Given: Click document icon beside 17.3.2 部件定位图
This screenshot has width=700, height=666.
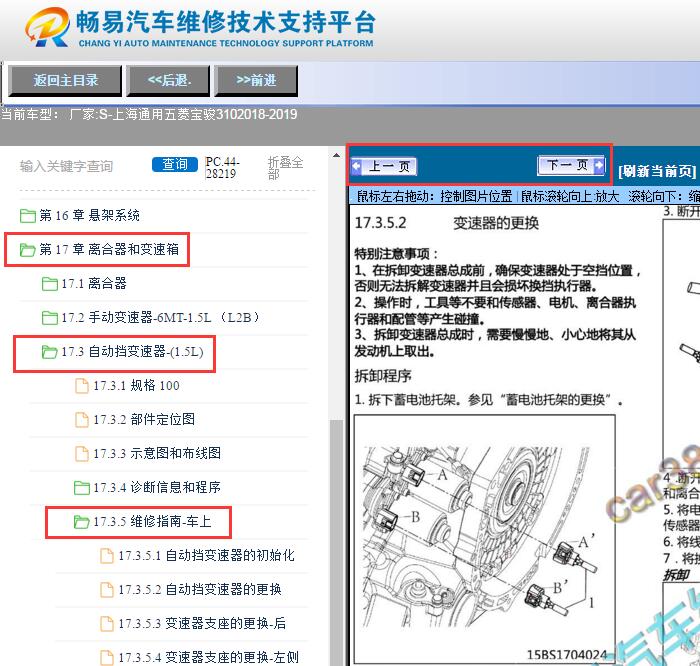Looking at the screenshot, I should pyautogui.click(x=82, y=420).
